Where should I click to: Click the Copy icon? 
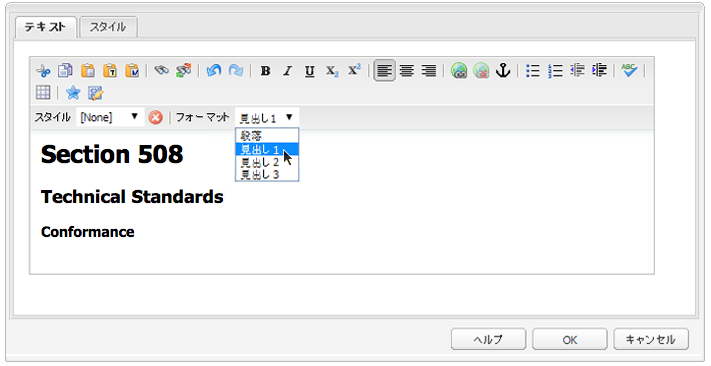pos(65,71)
